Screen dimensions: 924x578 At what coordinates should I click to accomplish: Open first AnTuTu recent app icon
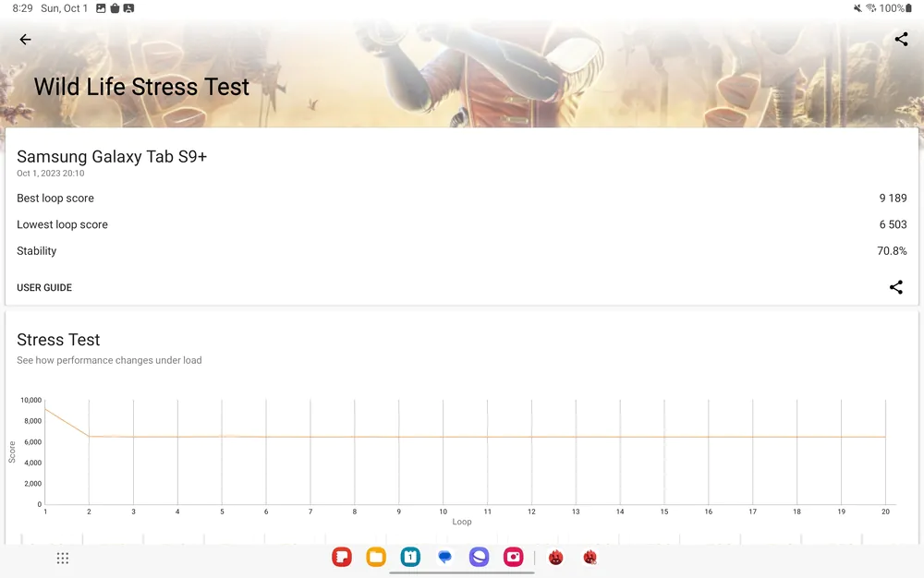pos(555,558)
